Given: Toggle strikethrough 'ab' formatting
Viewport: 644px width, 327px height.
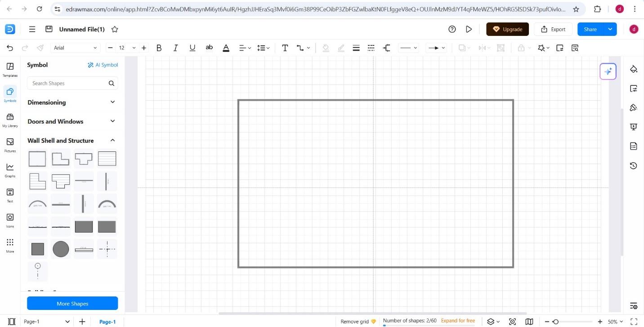Looking at the screenshot, I should pyautogui.click(x=209, y=47).
